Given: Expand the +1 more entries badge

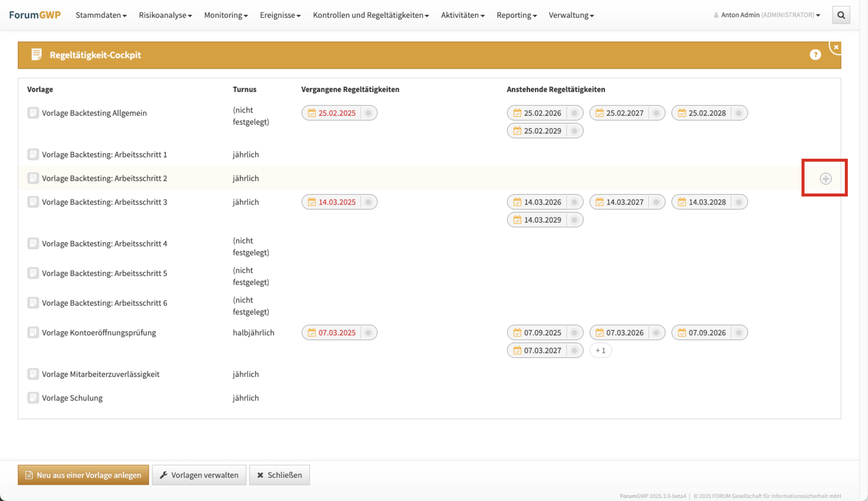Looking at the screenshot, I should tap(600, 350).
